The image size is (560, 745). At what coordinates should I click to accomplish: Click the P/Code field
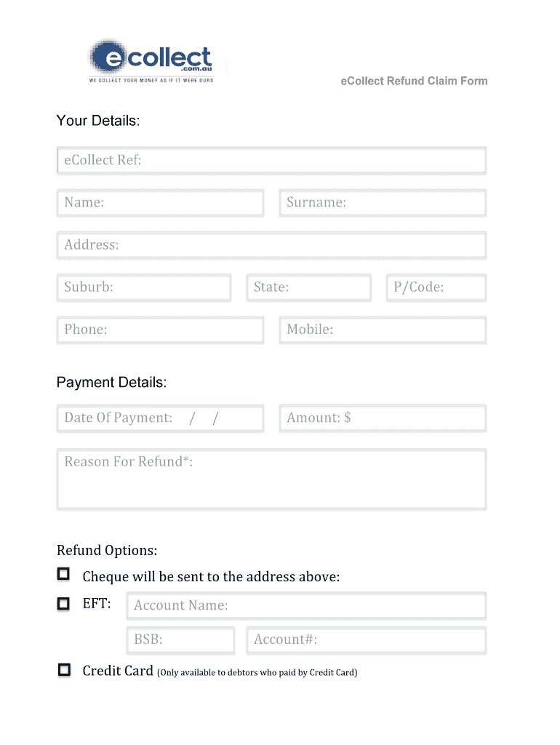[x=436, y=287]
